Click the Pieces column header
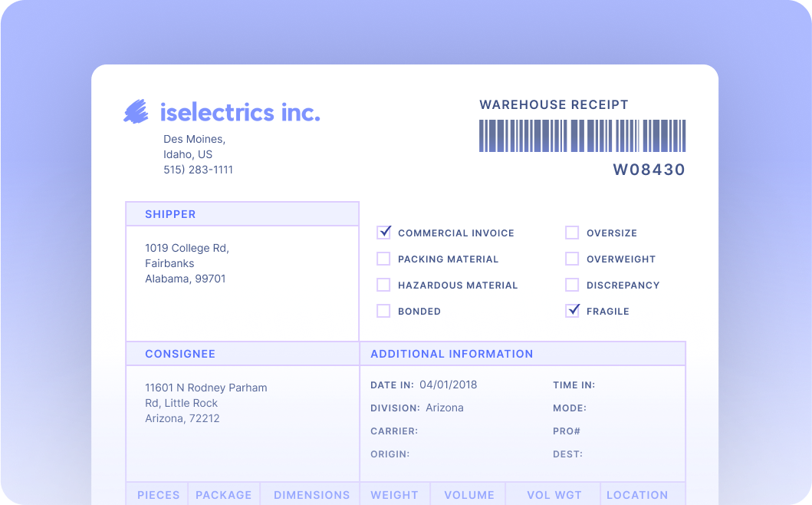The image size is (812, 505). (x=159, y=495)
